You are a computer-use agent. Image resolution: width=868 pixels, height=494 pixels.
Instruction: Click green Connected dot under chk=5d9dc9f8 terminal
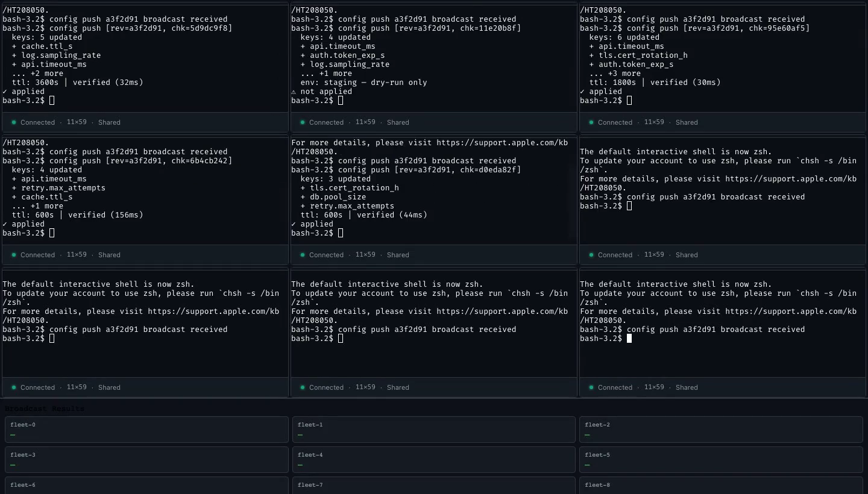[x=14, y=122]
